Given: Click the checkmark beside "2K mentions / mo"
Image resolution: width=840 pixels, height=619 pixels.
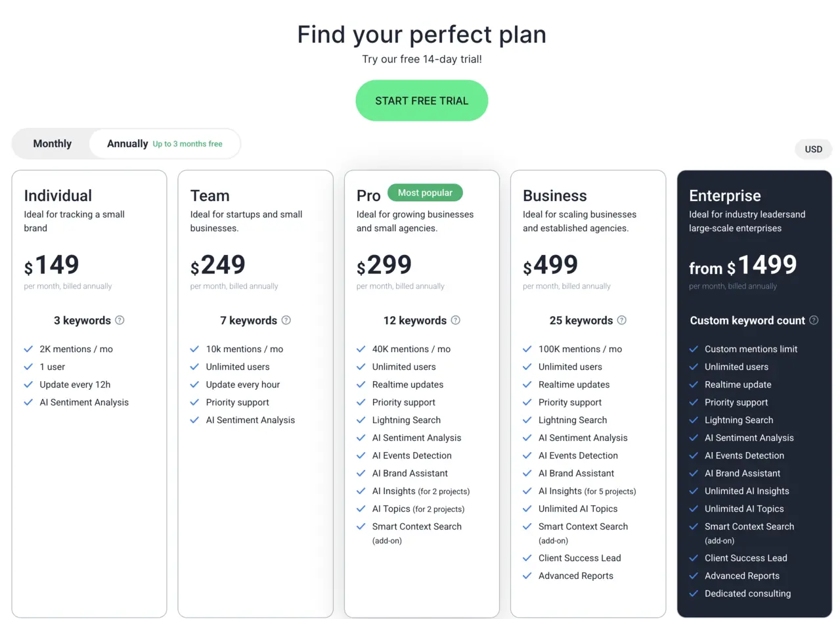Looking at the screenshot, I should point(28,349).
